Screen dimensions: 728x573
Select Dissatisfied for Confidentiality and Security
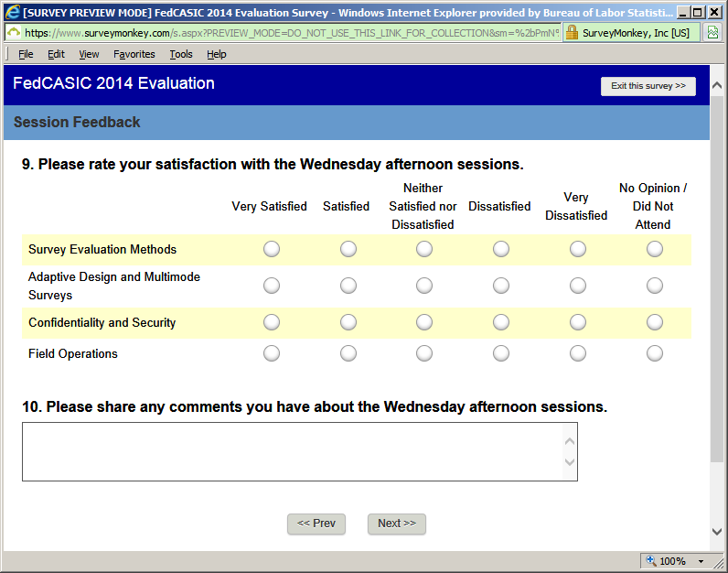click(x=501, y=322)
